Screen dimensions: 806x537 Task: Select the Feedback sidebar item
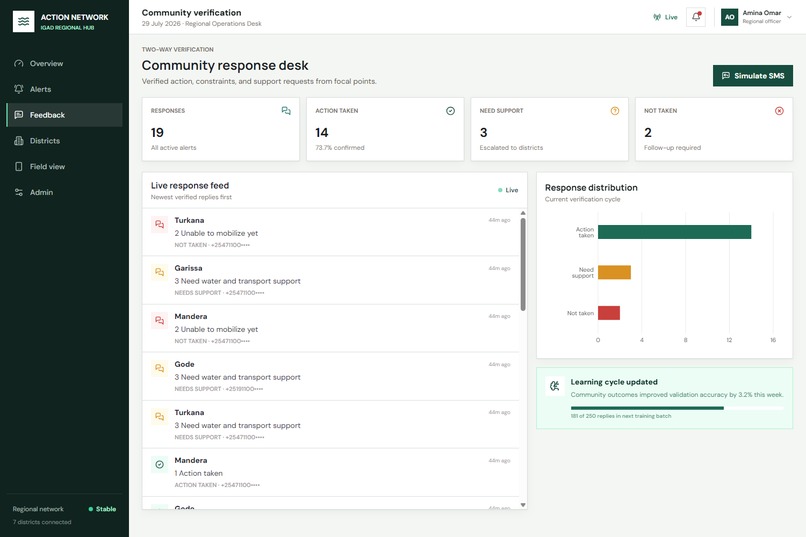click(x=64, y=115)
